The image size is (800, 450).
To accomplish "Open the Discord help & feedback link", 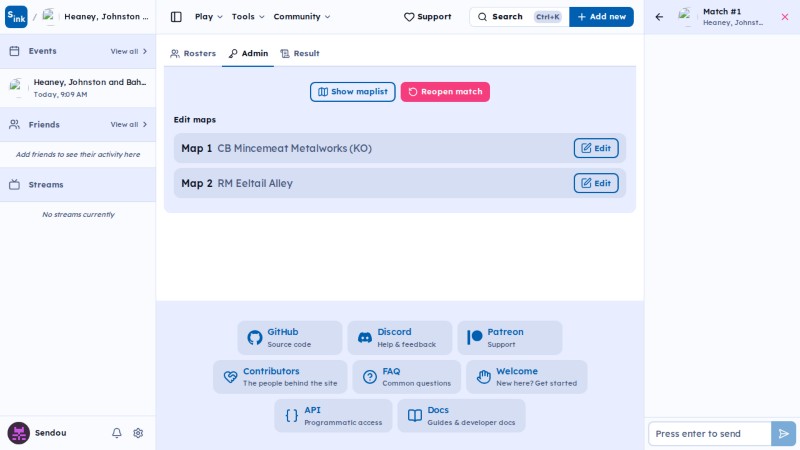I will (x=399, y=338).
